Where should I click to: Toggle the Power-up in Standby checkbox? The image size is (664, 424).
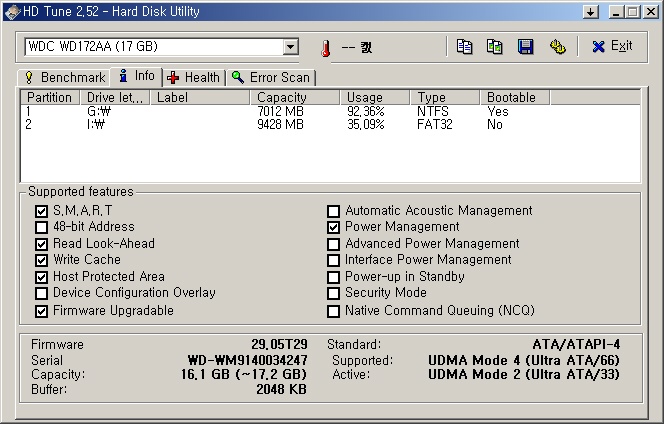(x=333, y=277)
